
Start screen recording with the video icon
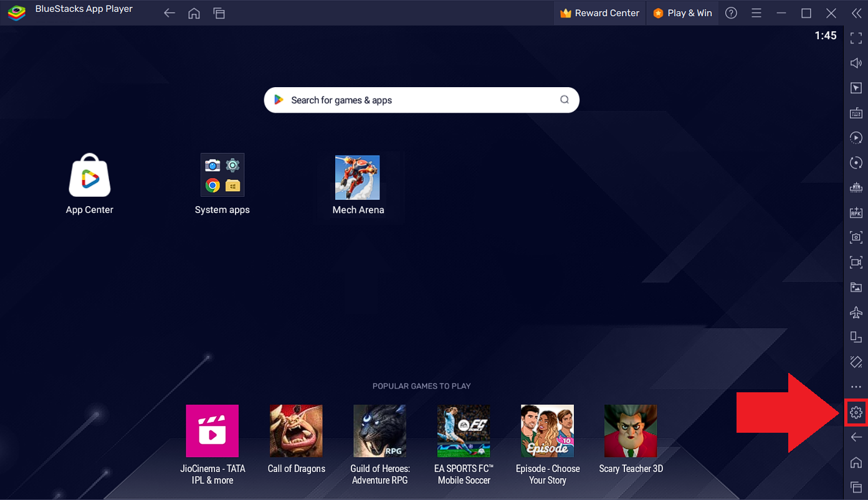856,262
